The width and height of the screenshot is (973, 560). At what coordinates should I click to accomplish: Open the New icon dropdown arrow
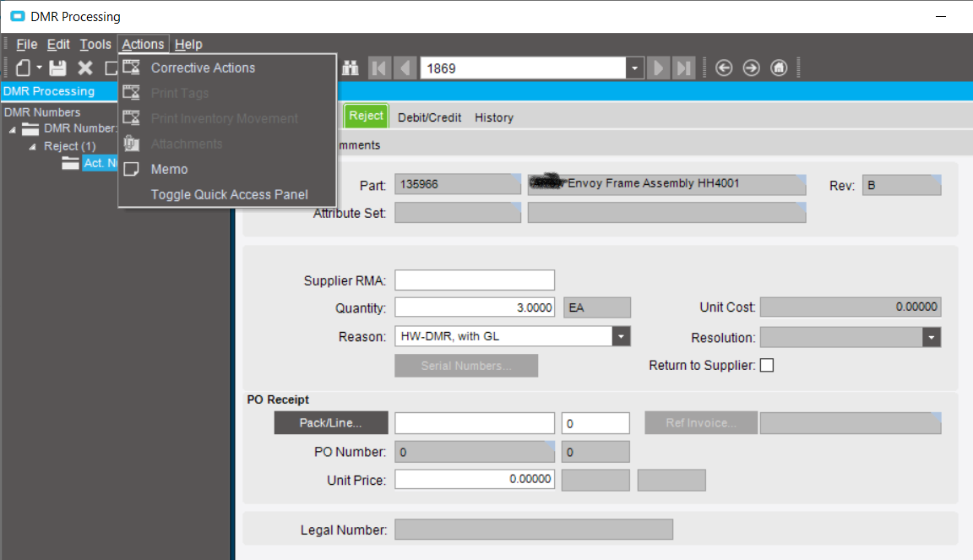pyautogui.click(x=39, y=67)
